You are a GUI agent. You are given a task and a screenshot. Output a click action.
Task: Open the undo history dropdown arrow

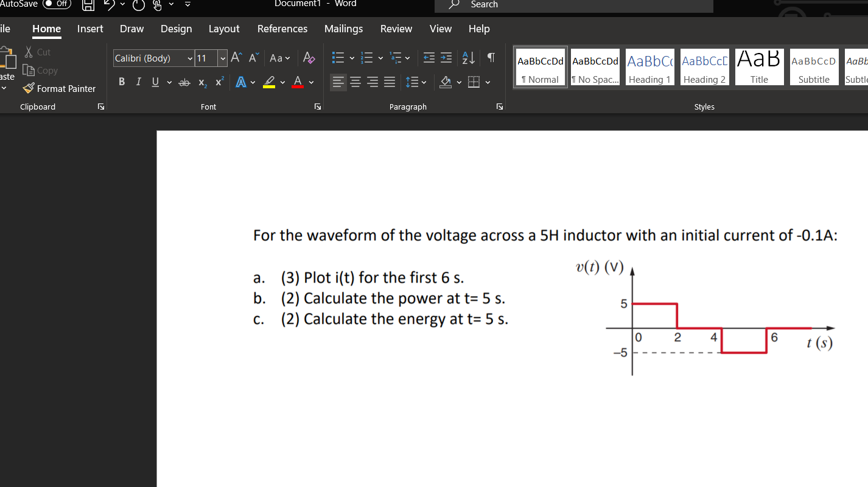[x=124, y=5]
